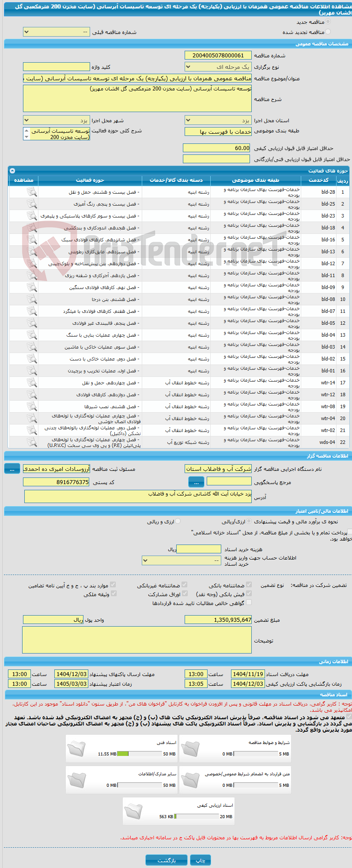Open view icon for row bld-12

pyautogui.click(x=32, y=263)
